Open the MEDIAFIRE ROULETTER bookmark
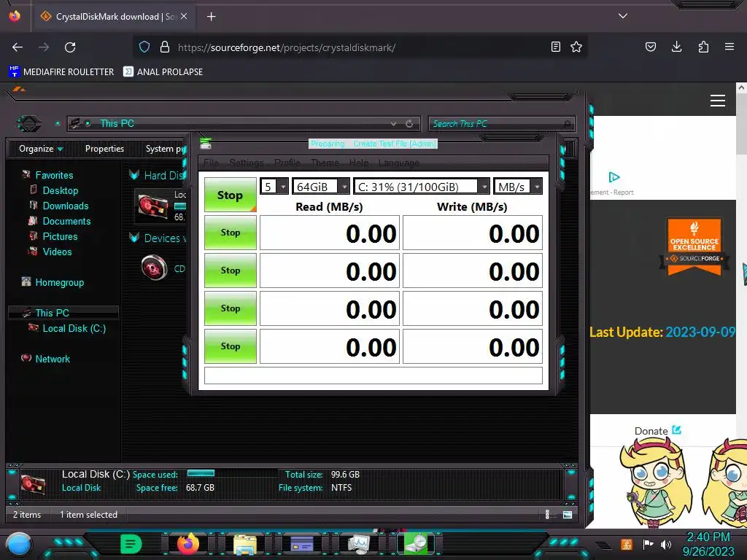 pos(61,72)
